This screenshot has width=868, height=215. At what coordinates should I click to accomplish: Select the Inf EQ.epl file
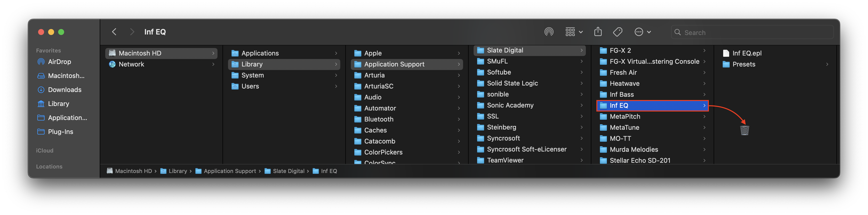click(x=775, y=53)
